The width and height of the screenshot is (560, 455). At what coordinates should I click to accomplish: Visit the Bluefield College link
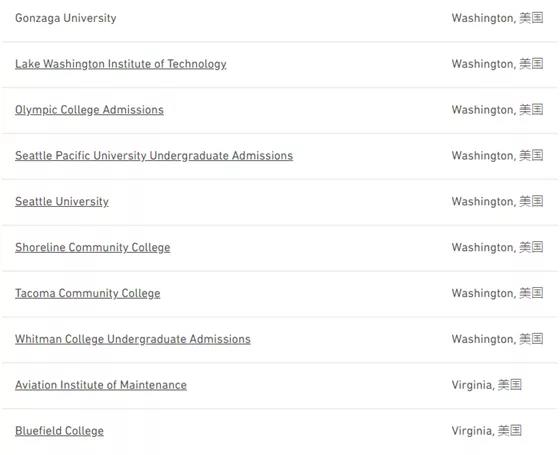(59, 431)
